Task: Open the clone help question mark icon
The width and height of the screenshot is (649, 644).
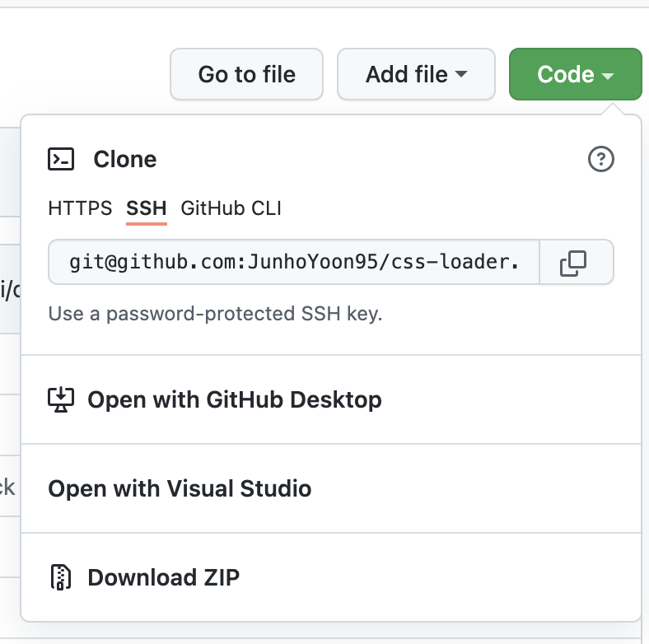Action: [x=601, y=159]
